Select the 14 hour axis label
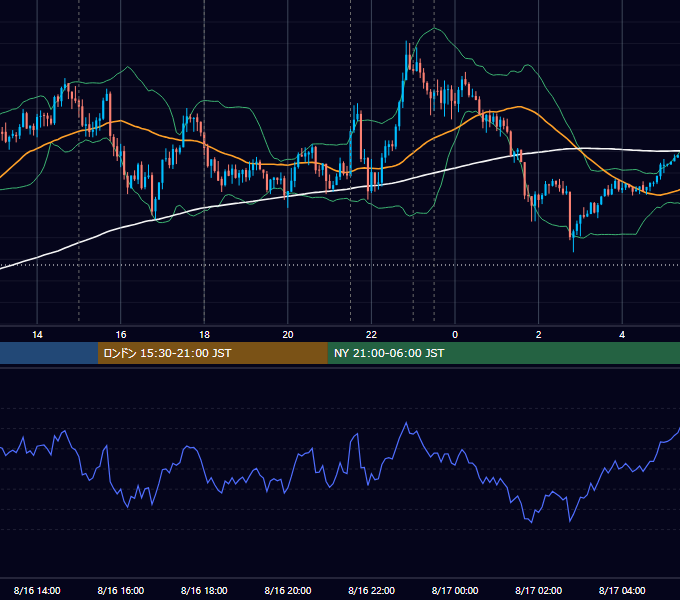 pos(37,335)
